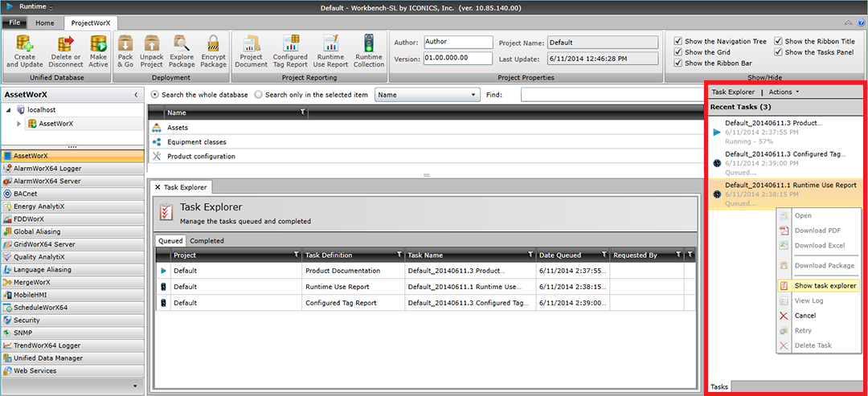This screenshot has height=396, width=868.
Task: Click the Create and Update database icon
Action: pyautogui.click(x=25, y=45)
